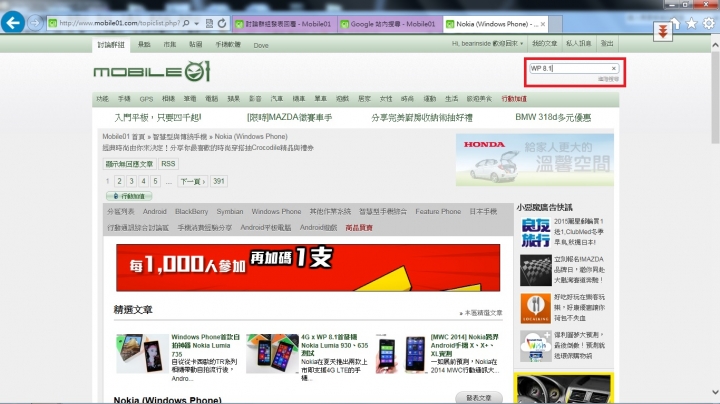Open a new blank browser tab

pos(555,24)
